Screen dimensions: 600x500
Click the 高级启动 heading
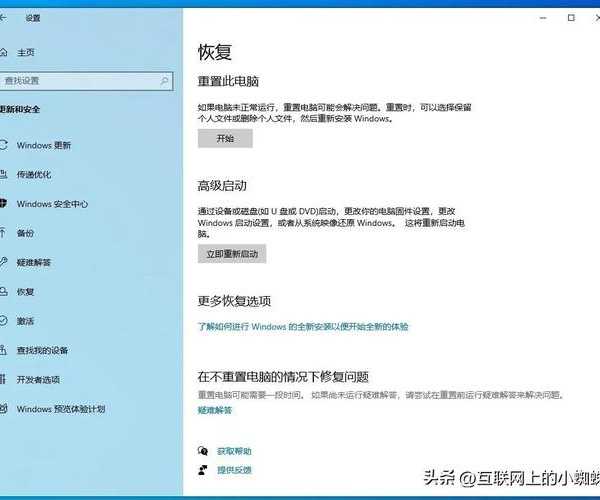click(222, 186)
